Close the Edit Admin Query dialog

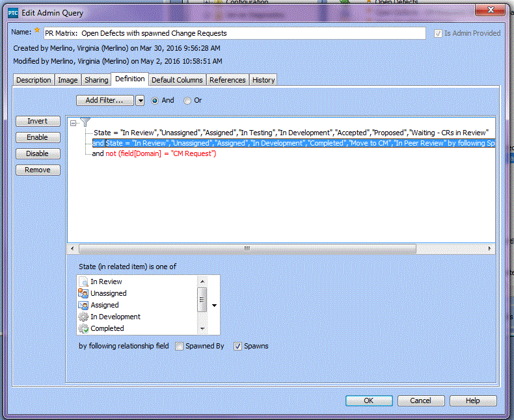491,10
